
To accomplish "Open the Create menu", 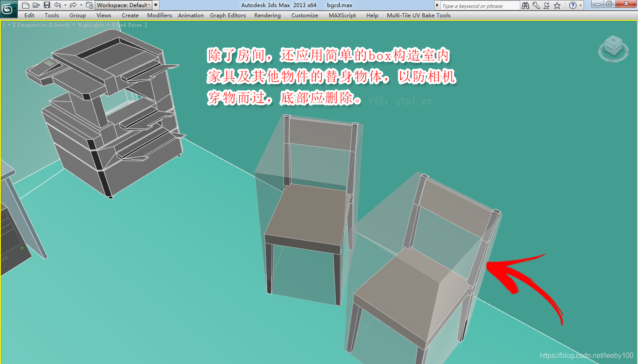I will click(x=130, y=15).
